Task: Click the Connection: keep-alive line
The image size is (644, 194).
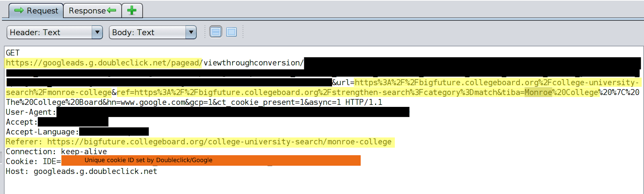Action: coord(56,152)
